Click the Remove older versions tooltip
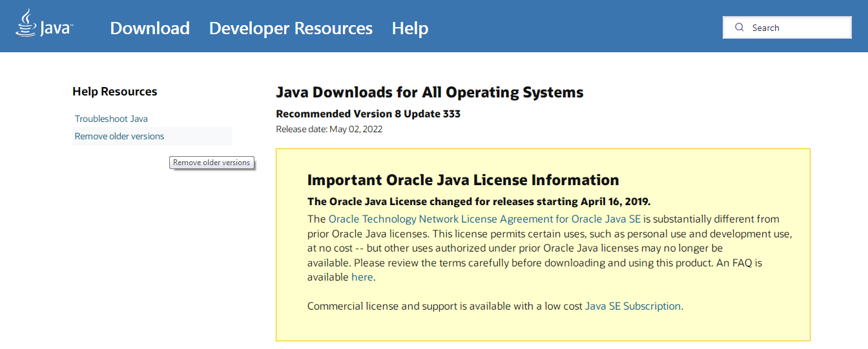This screenshot has height=349, width=868. [x=212, y=163]
